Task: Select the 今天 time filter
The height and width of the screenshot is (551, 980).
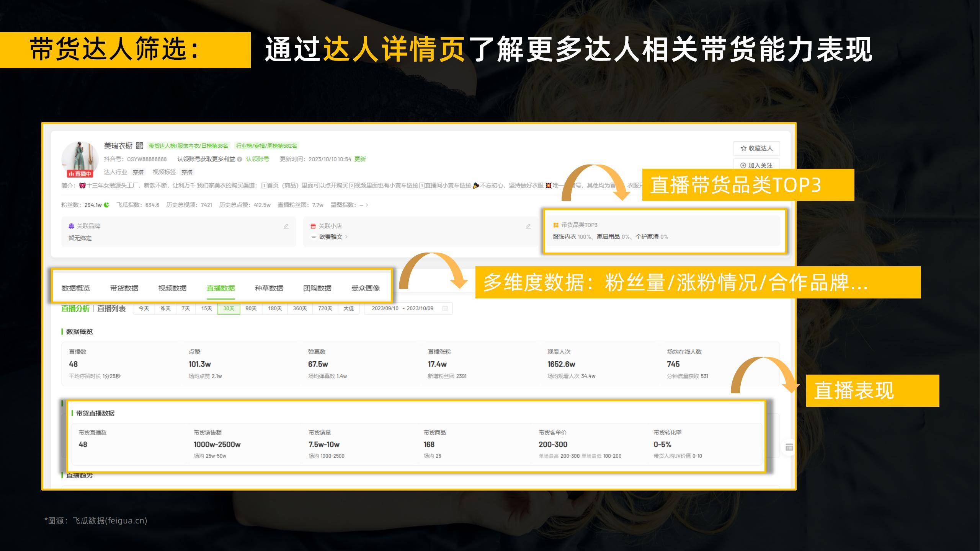Action: coord(145,309)
